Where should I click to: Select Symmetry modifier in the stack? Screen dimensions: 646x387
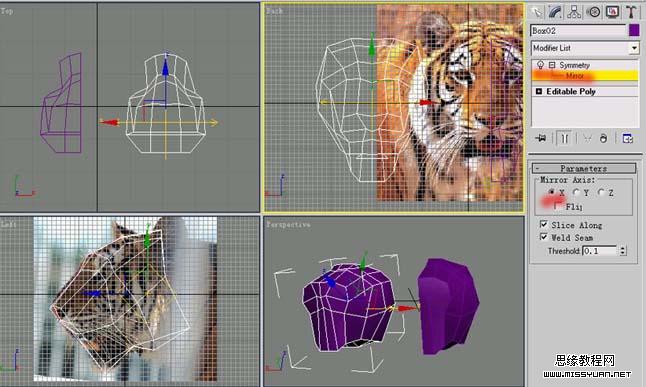574,65
